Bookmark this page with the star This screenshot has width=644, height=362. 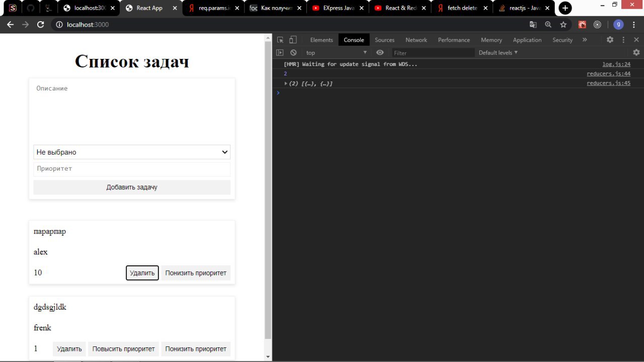563,25
